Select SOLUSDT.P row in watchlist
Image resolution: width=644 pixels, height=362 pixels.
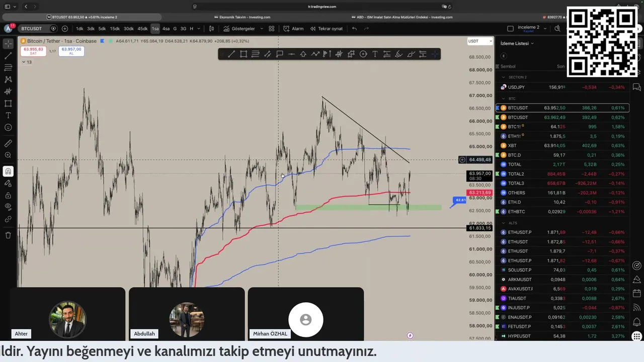tap(562, 270)
